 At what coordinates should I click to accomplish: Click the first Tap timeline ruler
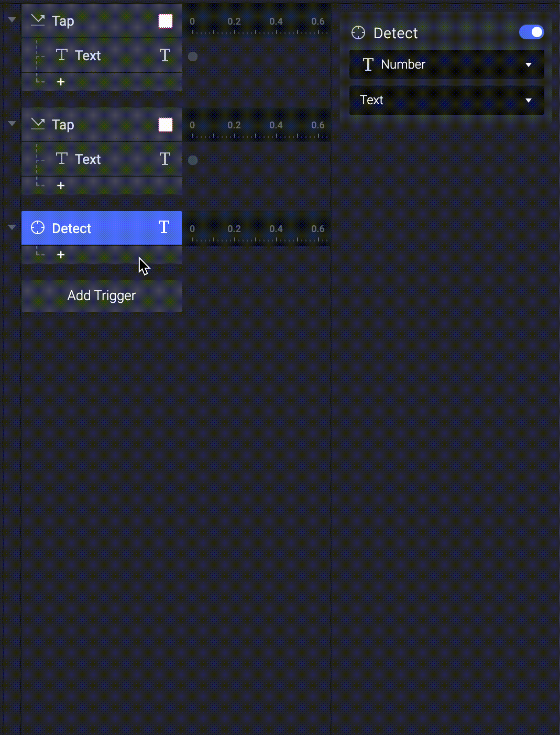coord(257,21)
